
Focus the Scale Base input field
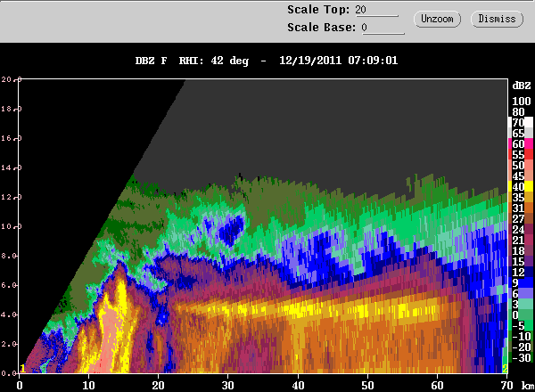coord(383,28)
